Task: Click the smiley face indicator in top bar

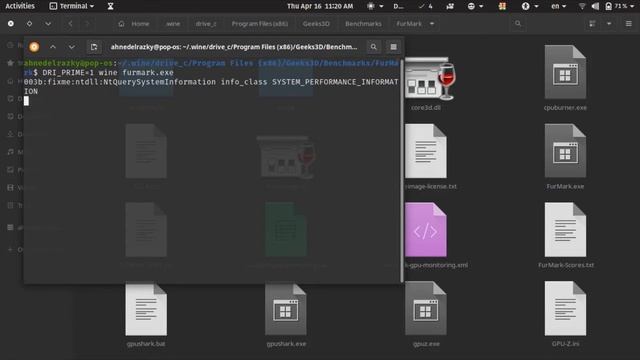Action: click(x=471, y=6)
